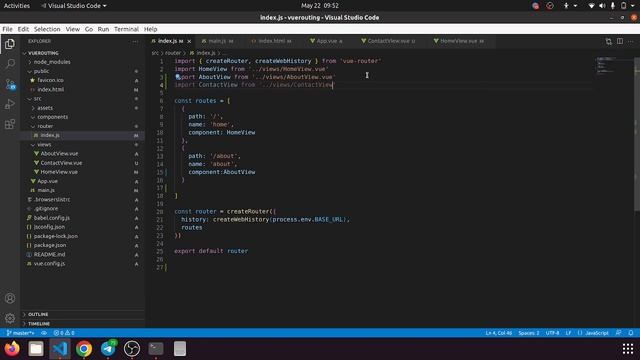The image size is (640, 360).
Task: Expand the TIMELINE section
Action: [x=39, y=324]
